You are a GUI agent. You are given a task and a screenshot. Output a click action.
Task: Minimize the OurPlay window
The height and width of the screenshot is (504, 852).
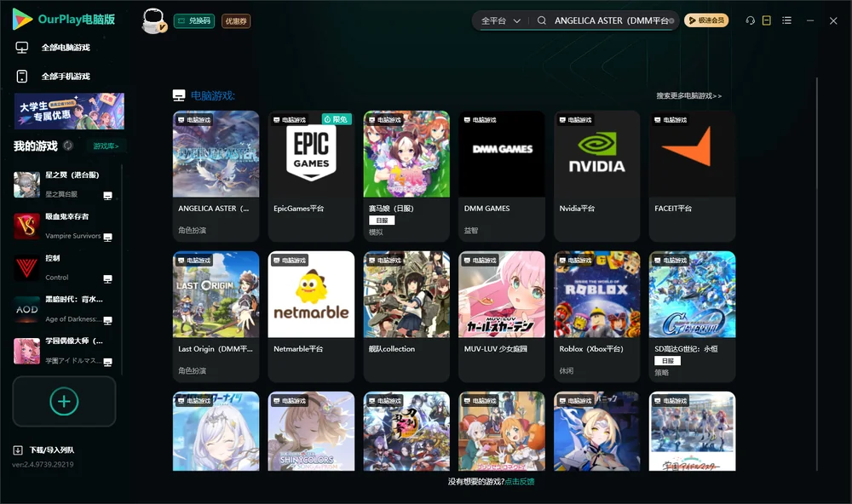[x=810, y=20]
